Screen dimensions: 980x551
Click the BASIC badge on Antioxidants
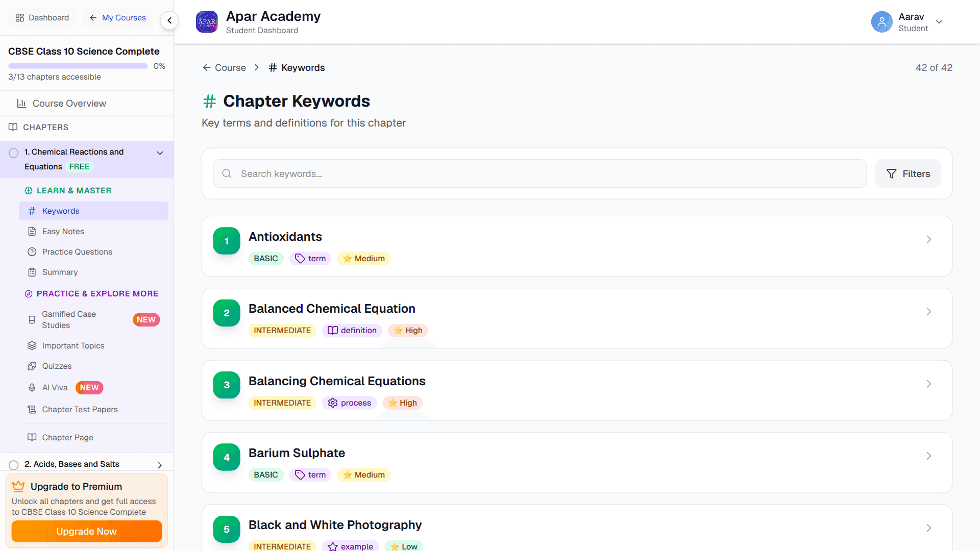266,259
